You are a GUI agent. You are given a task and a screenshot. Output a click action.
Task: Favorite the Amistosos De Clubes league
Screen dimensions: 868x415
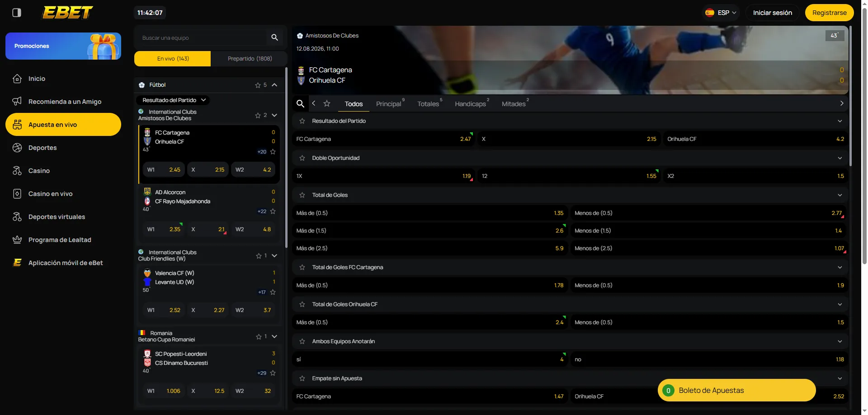pos(258,115)
